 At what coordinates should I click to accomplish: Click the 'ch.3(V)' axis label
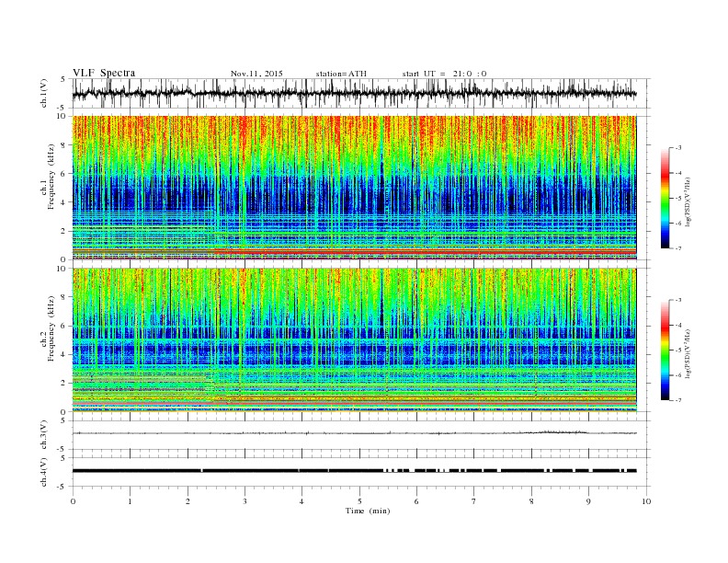click(x=44, y=435)
